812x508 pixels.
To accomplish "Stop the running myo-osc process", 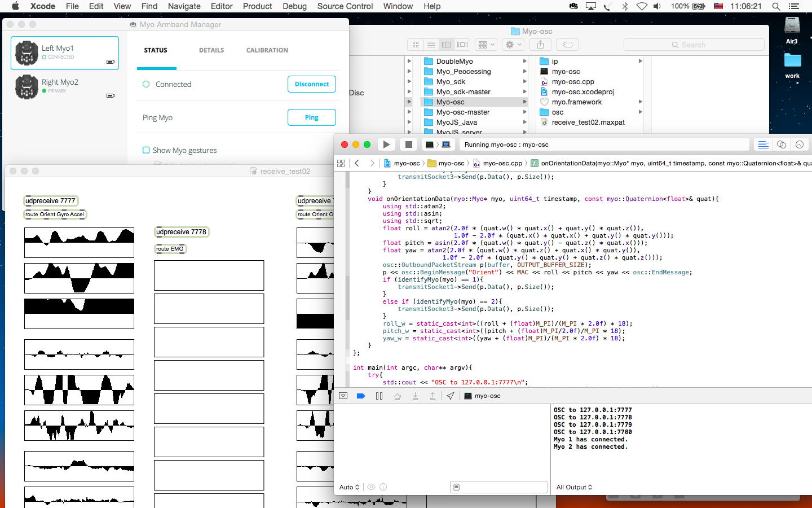I will pyautogui.click(x=409, y=144).
